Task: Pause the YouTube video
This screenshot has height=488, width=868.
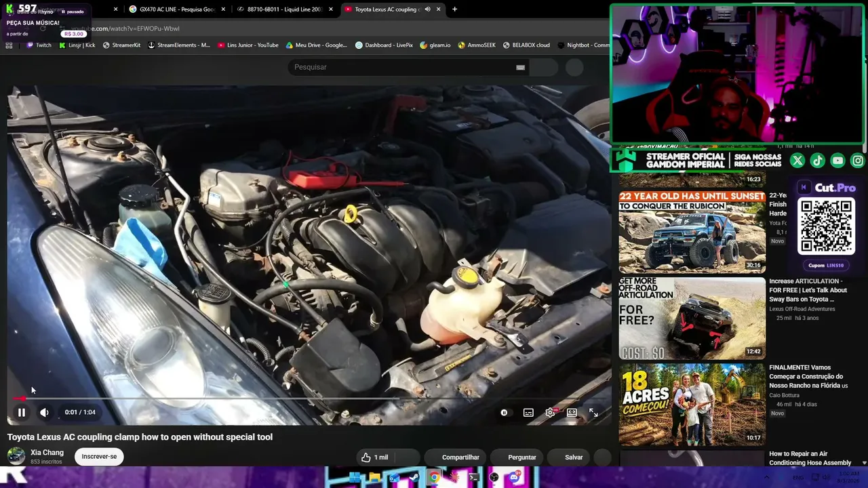Action: click(22, 412)
